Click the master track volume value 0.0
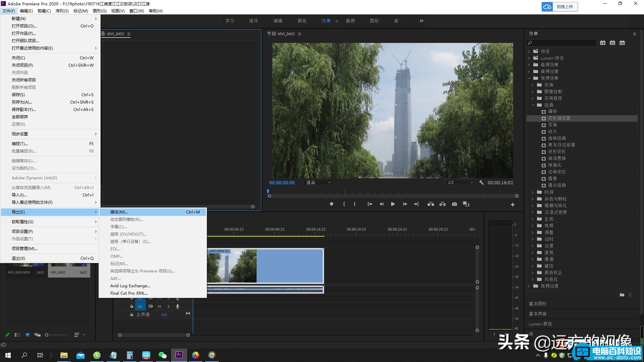The width and height of the screenshot is (644, 362). (x=164, y=315)
